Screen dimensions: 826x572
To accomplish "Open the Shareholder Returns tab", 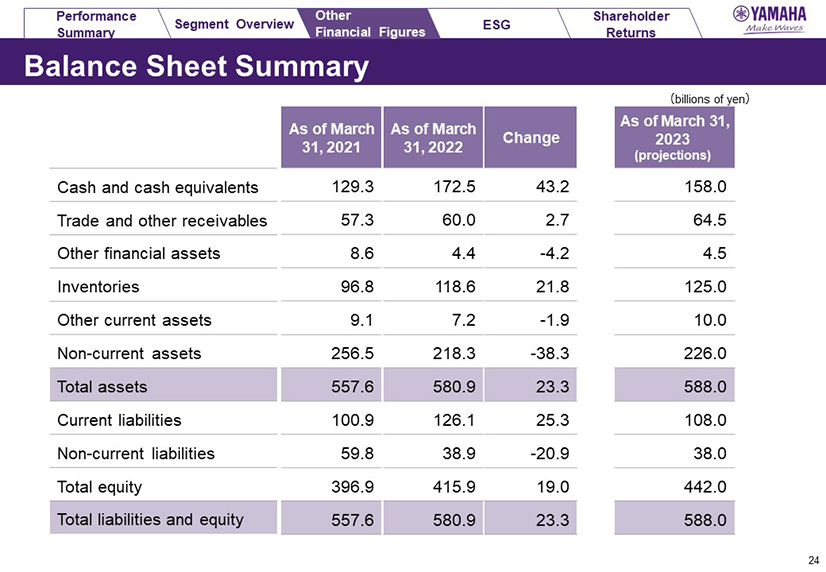I will 630,24.
